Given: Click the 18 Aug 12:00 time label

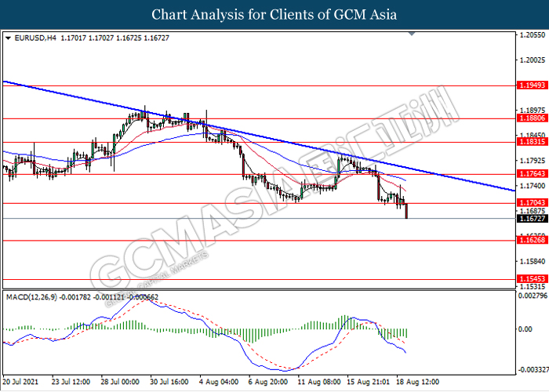Looking at the screenshot, I should (418, 382).
